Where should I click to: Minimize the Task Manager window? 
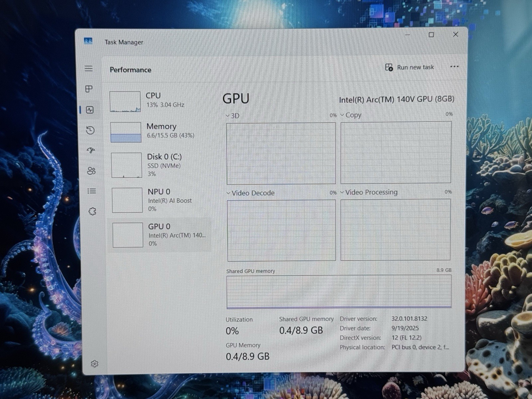pos(407,35)
